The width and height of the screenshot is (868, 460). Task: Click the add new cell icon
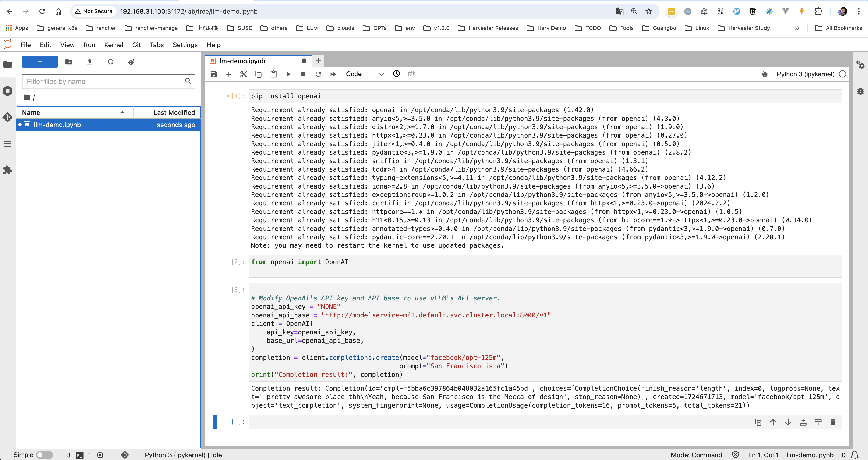pyautogui.click(x=228, y=73)
